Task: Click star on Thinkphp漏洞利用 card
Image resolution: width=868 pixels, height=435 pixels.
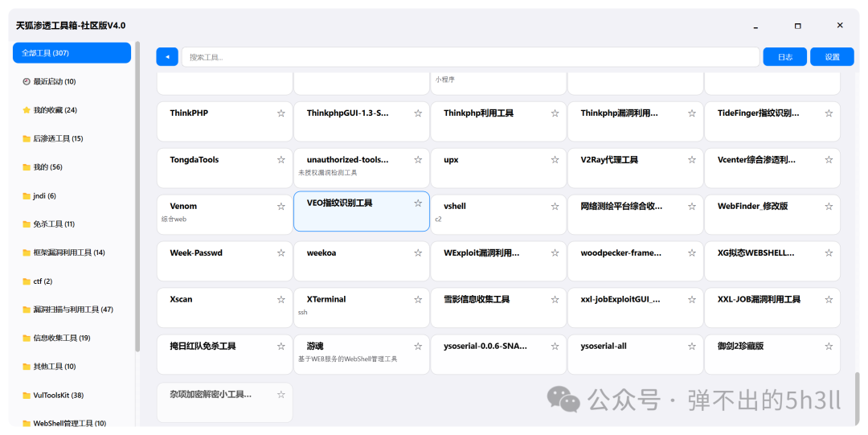Action: [x=692, y=113]
